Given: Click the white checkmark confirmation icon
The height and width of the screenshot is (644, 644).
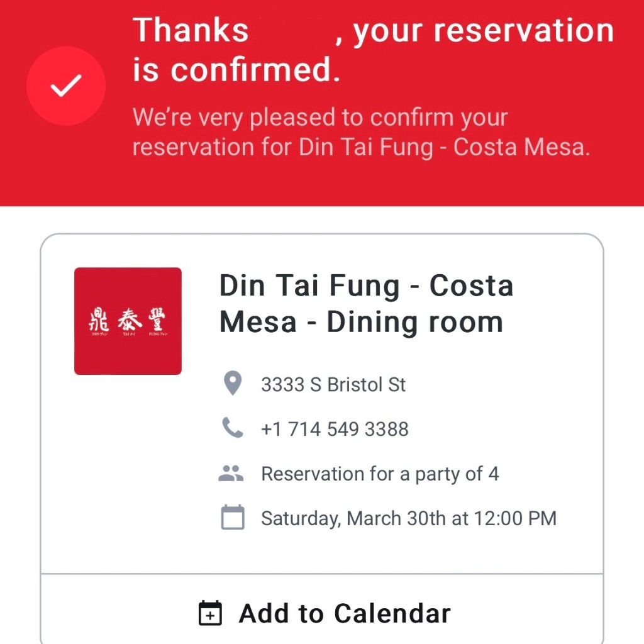Looking at the screenshot, I should coord(66,86).
